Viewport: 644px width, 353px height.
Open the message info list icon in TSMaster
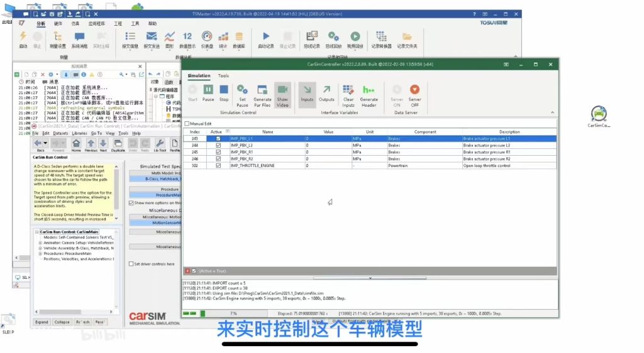(130, 40)
